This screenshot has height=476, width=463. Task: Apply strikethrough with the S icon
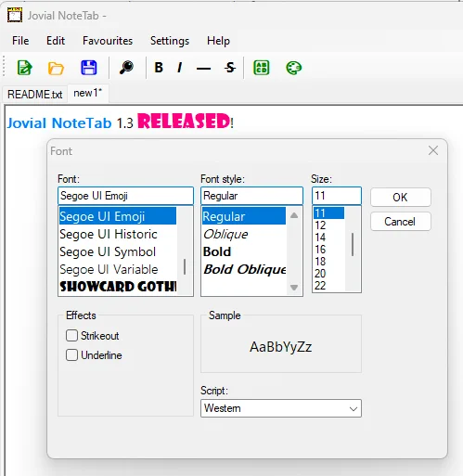(230, 68)
